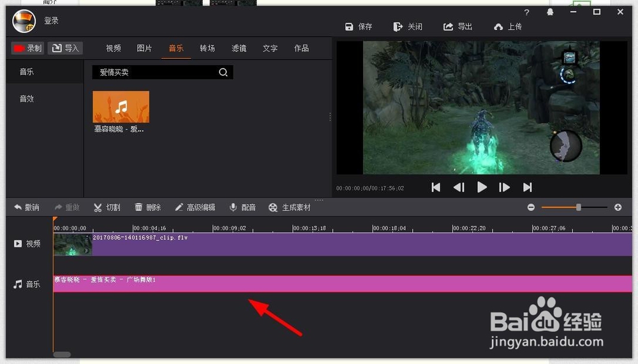Select the 音乐 track label
This screenshot has height=364, width=638.
tap(27, 284)
